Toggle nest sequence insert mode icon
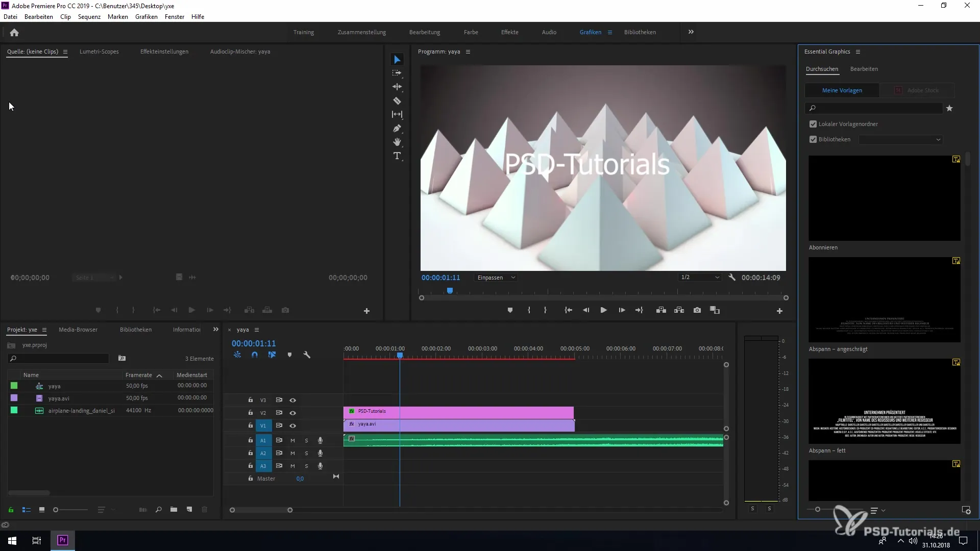980x551 pixels. click(237, 355)
